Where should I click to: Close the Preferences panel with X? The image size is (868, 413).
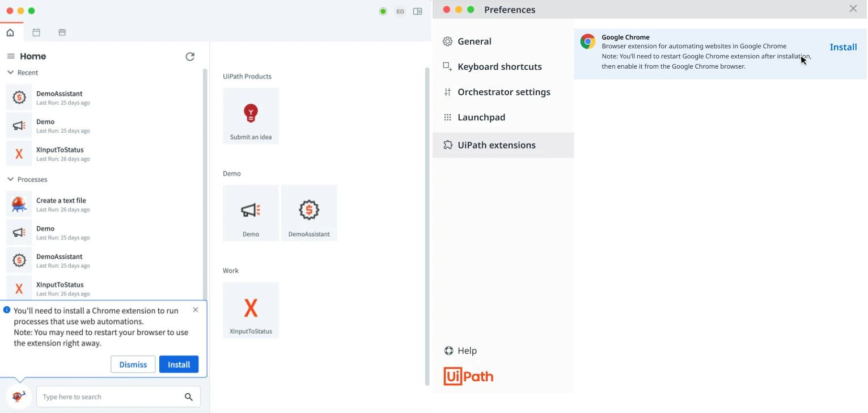click(853, 9)
